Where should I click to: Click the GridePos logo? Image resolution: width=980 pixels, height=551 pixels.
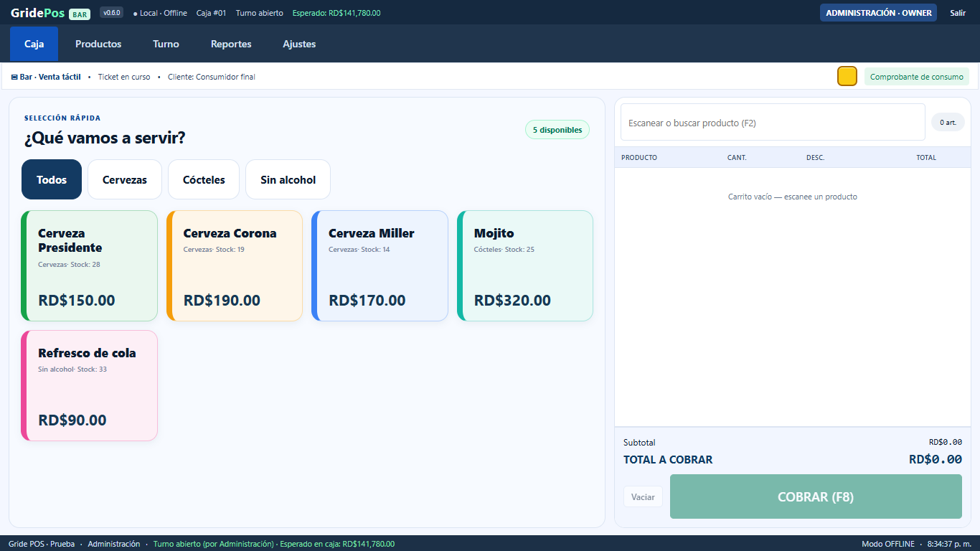click(37, 13)
